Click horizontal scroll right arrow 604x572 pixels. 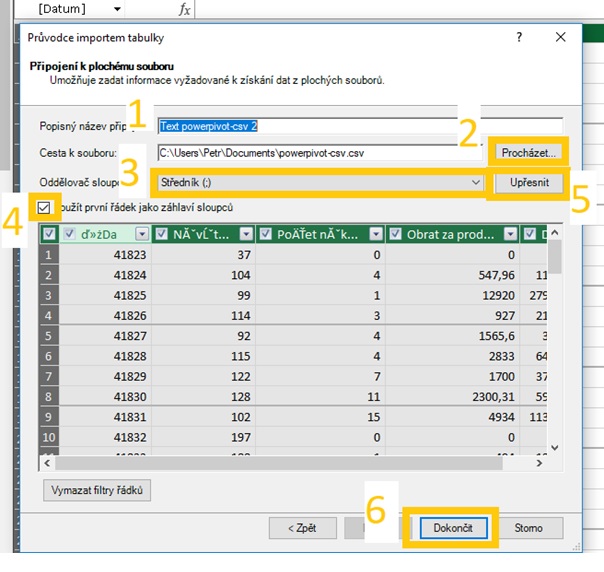pos(539,463)
